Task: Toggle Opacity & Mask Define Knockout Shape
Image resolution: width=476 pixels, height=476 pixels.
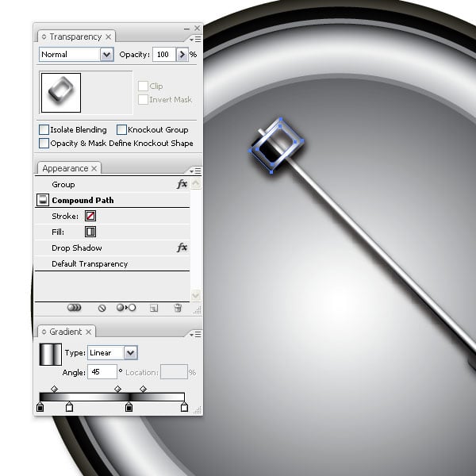Action: click(x=44, y=144)
